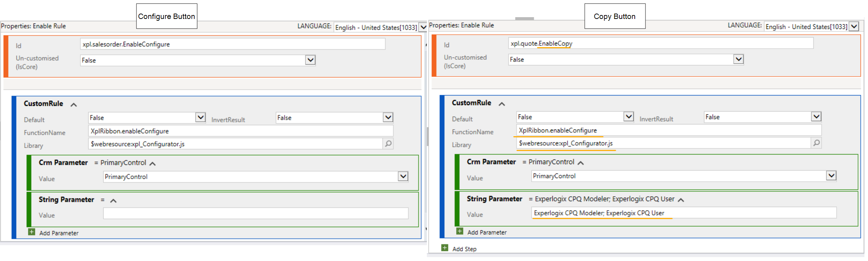This screenshot has height=261, width=868.
Task: Open Language dropdown in Configure panel
Action: pyautogui.click(x=423, y=27)
